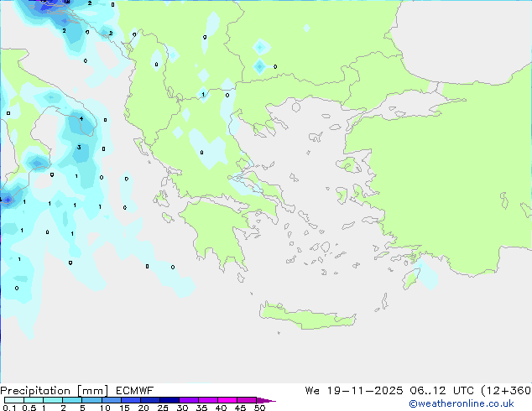
Task: Click the island of Crete on map
Action: point(307,316)
